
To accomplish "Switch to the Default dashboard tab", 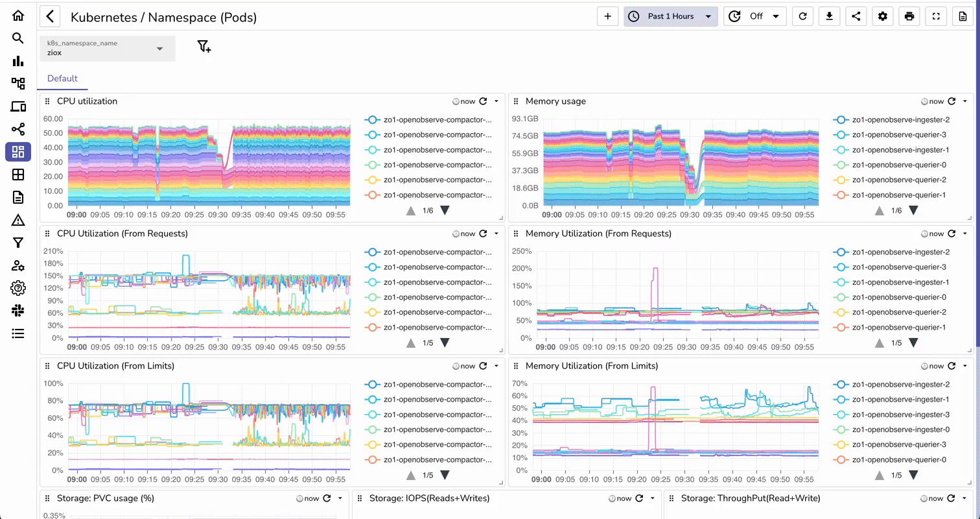I will coord(62,78).
